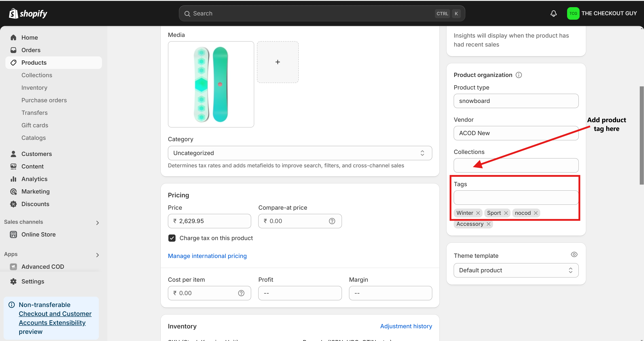Click the Tags input field

[516, 198]
